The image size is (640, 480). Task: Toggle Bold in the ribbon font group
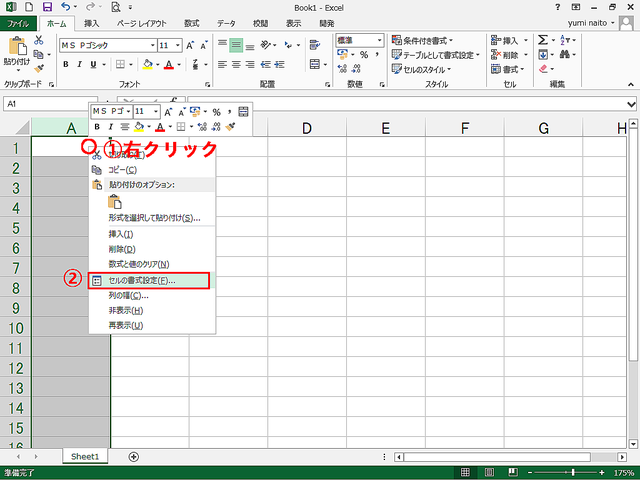point(66,64)
